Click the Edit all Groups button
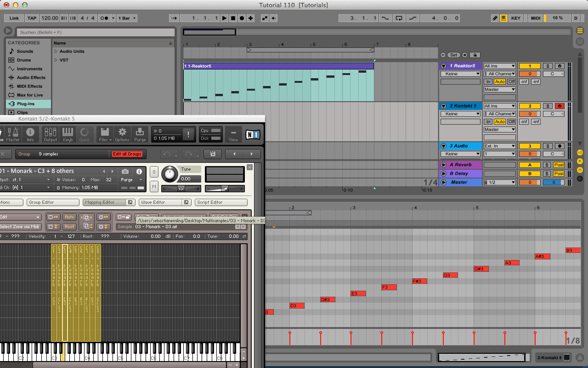 click(x=127, y=154)
